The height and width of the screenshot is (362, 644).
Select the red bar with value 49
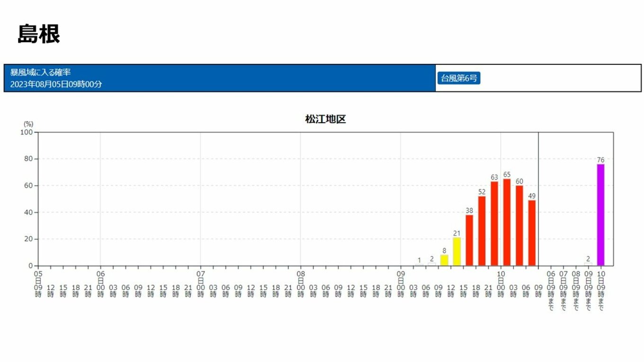532,233
